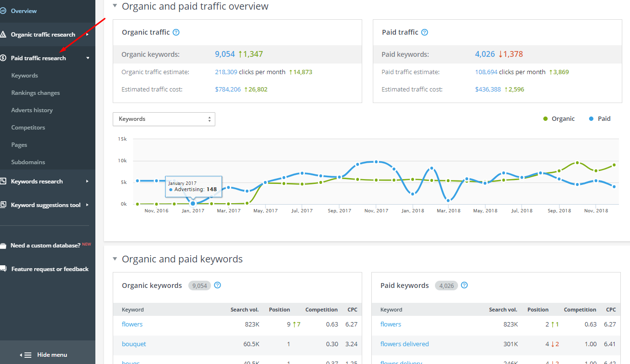Open 'flowers delivered' paid keyword link

point(405,344)
